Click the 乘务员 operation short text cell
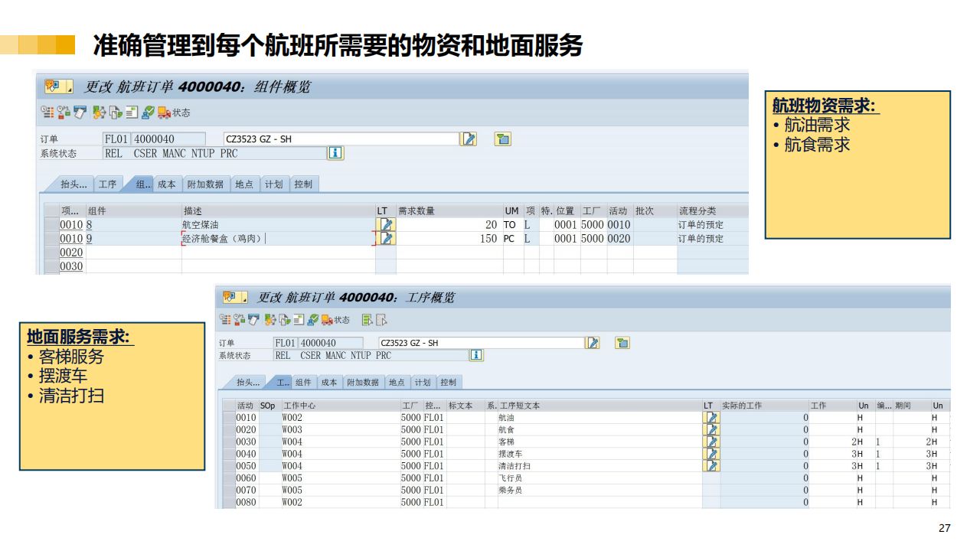This screenshot has width=980, height=551. coord(599,490)
